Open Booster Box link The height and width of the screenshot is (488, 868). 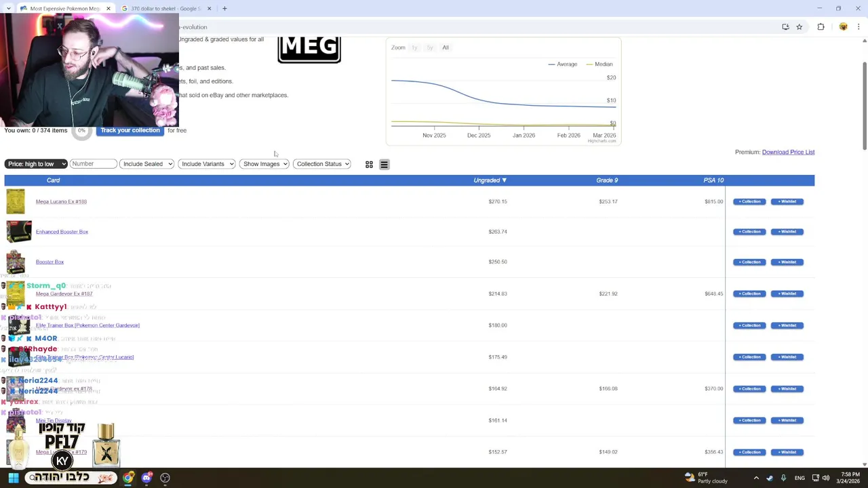click(x=50, y=262)
